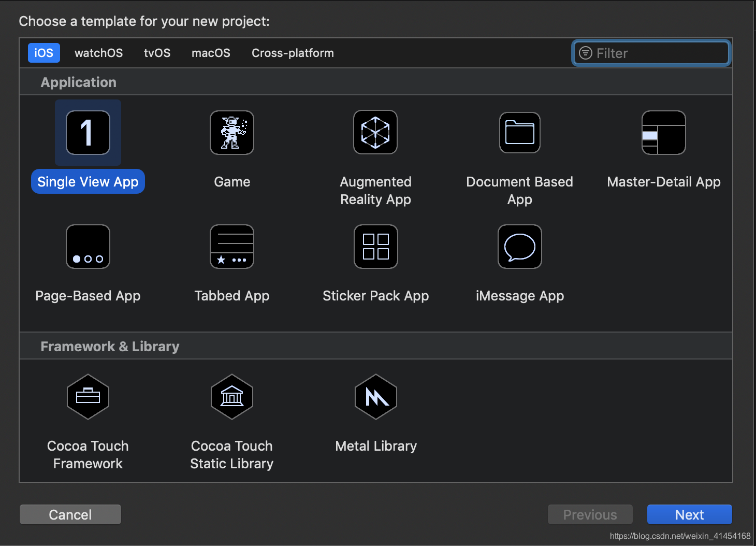The width and height of the screenshot is (756, 546).
Task: Cancel the project creation dialog
Action: coord(70,514)
